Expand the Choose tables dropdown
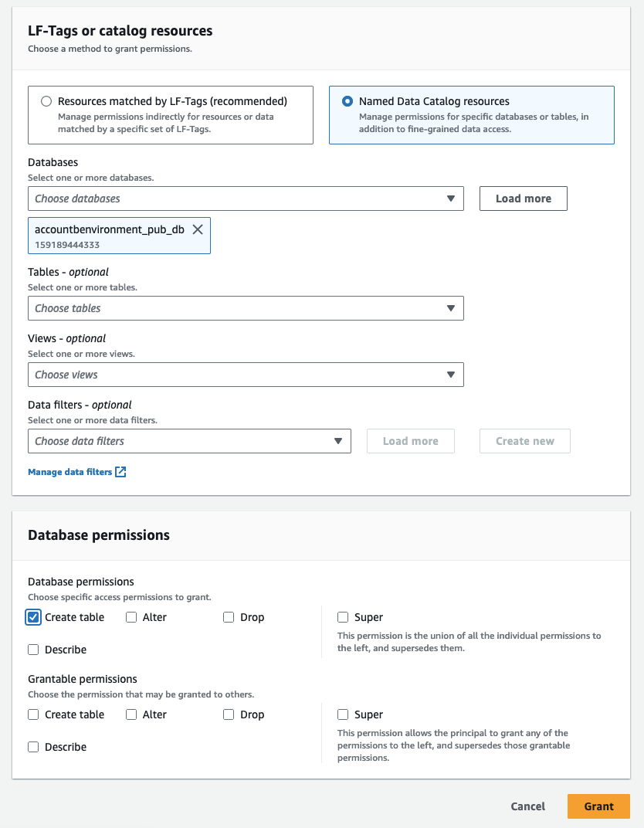The width and height of the screenshot is (644, 828). coord(246,308)
